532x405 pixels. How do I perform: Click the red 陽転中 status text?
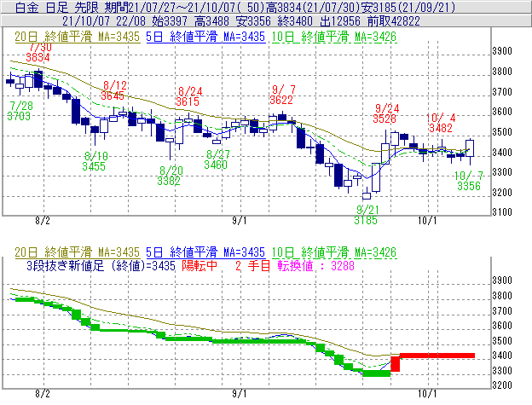click(x=199, y=265)
